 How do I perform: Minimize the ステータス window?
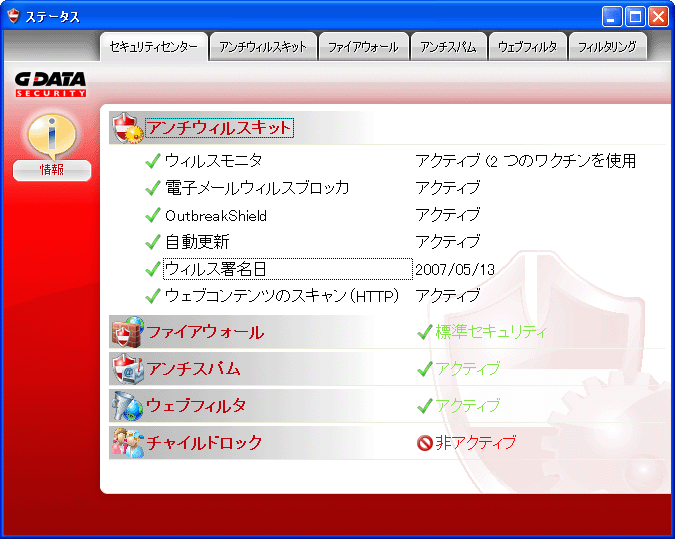612,17
